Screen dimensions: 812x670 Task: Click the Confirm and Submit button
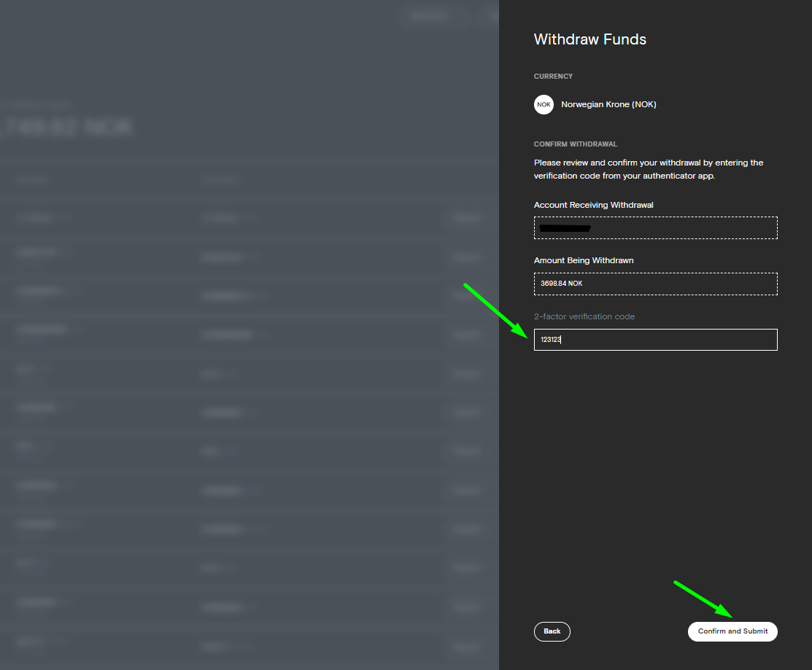[x=732, y=631]
